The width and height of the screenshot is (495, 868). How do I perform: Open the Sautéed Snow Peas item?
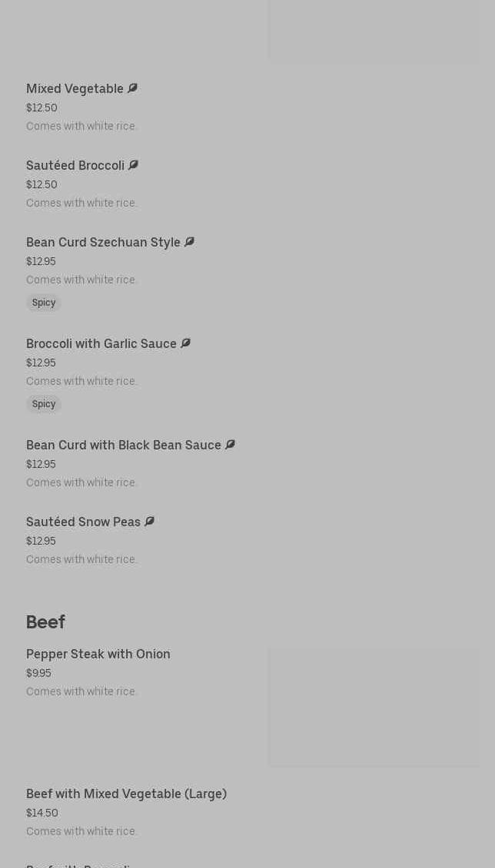click(83, 522)
